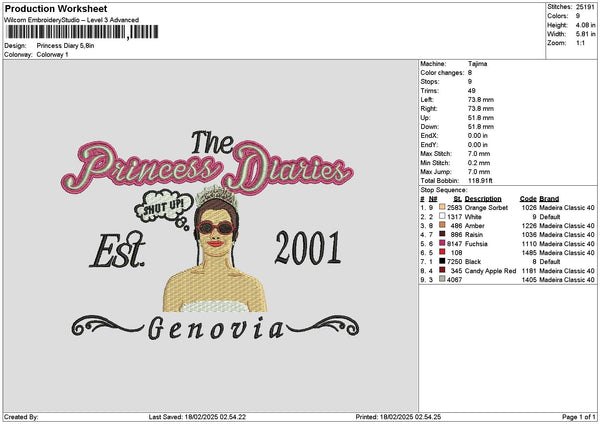Click the total bobbin value '118.91ft'

[x=480, y=181]
